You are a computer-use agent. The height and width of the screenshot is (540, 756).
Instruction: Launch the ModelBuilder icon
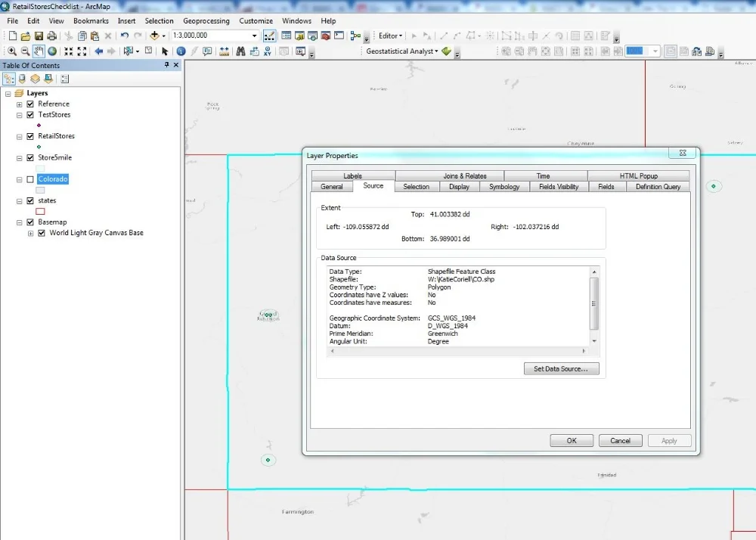coord(356,36)
